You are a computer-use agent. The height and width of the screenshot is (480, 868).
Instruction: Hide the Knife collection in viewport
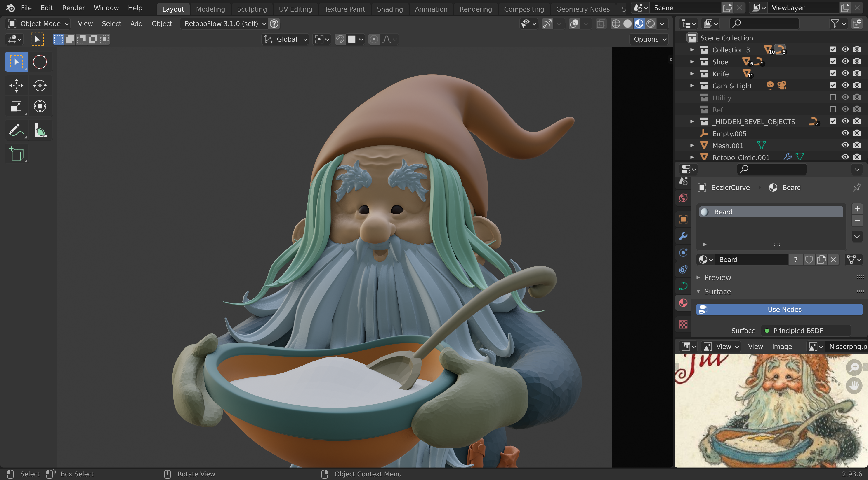coord(845,74)
